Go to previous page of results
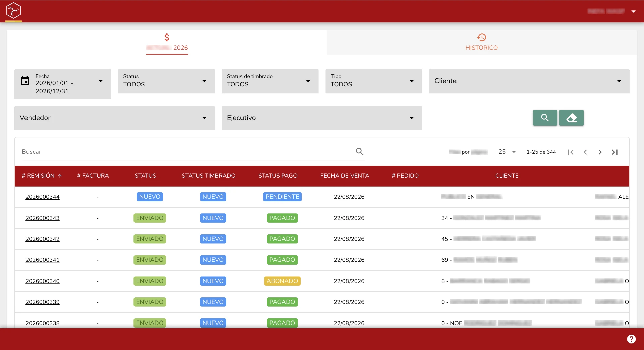This screenshot has height=350, width=644. pyautogui.click(x=585, y=152)
